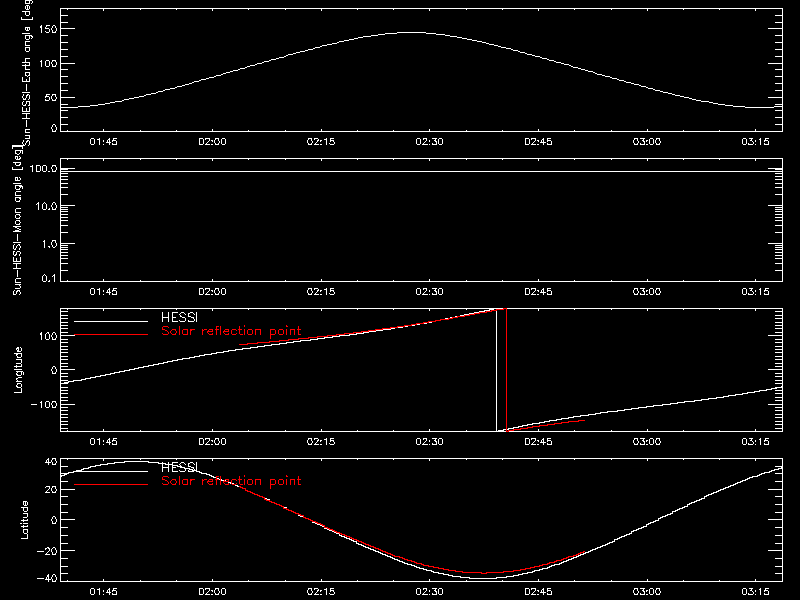The height and width of the screenshot is (600, 800).
Task: Click the 100.0 tick on Moon angle axis
Action: [x=43, y=168]
